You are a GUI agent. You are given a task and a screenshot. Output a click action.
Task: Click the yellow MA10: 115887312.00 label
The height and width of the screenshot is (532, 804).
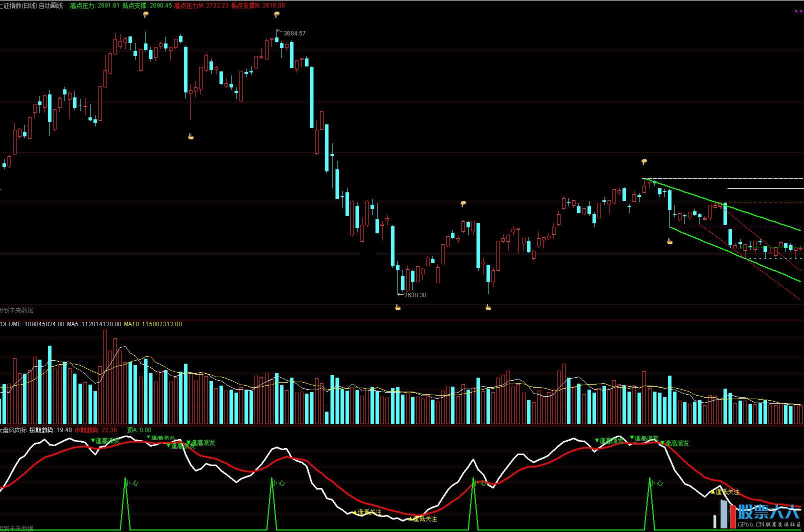tap(152, 324)
